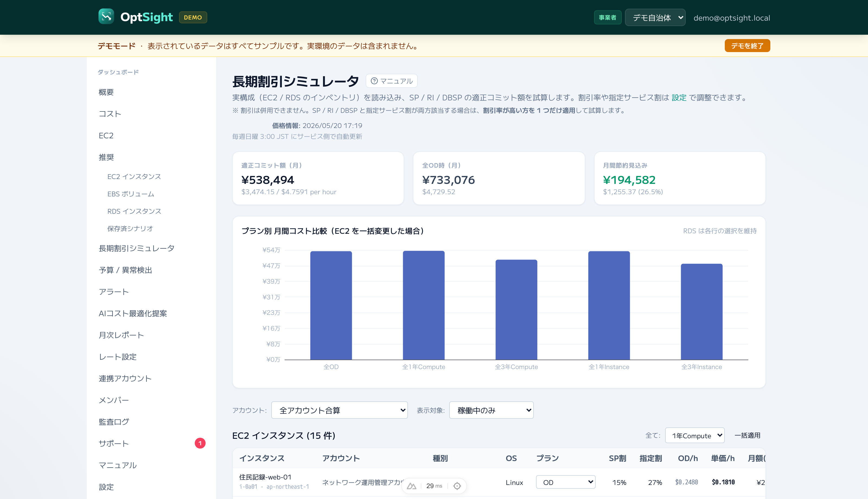
Task: Click the 種別 column header
Action: point(440,458)
